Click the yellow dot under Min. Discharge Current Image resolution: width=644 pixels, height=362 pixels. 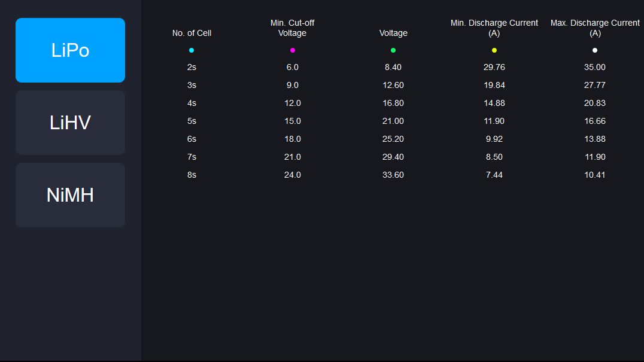pos(494,50)
